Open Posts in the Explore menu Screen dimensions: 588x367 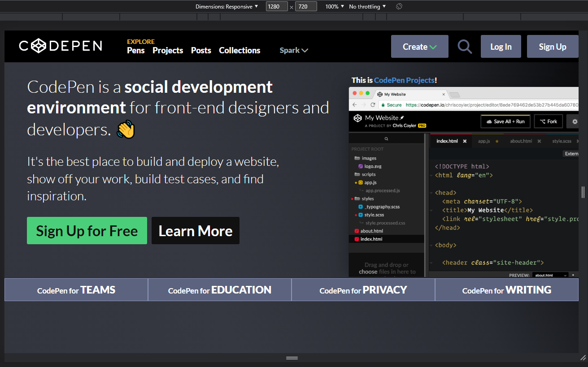201,50
